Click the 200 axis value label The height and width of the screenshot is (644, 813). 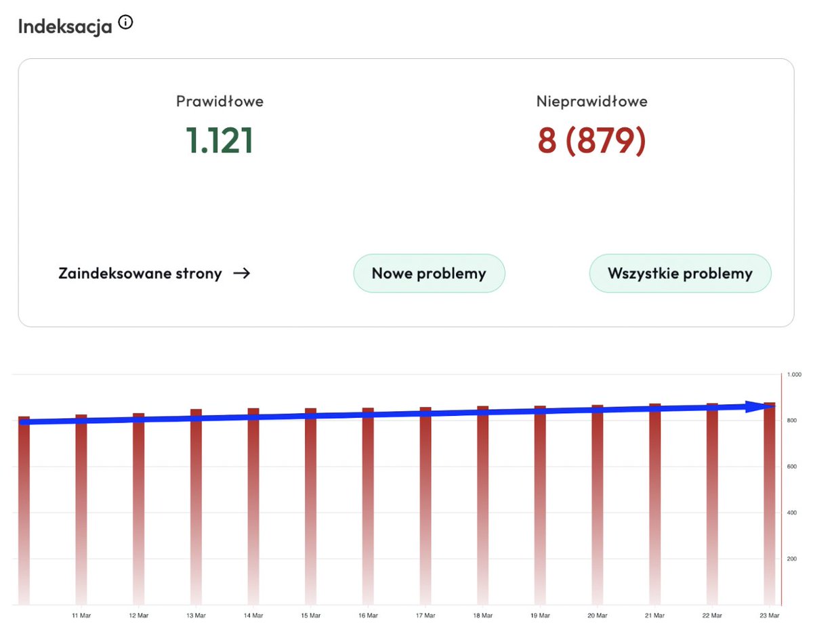coord(793,559)
